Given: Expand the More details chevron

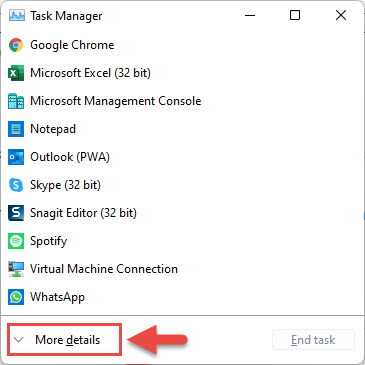Looking at the screenshot, I should coord(19,340).
